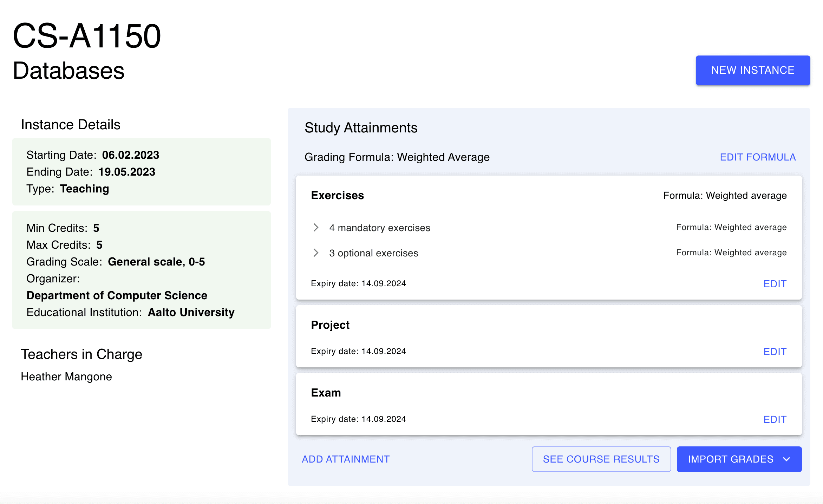Click the New Instance button
823x504 pixels.
[x=752, y=70]
